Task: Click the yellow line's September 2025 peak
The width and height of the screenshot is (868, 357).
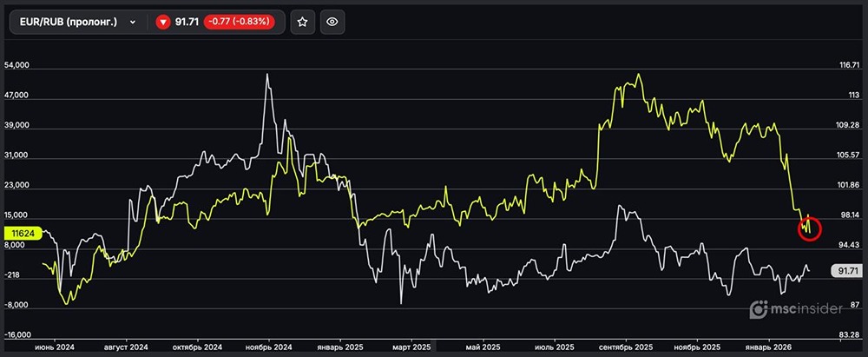Action: (638, 75)
